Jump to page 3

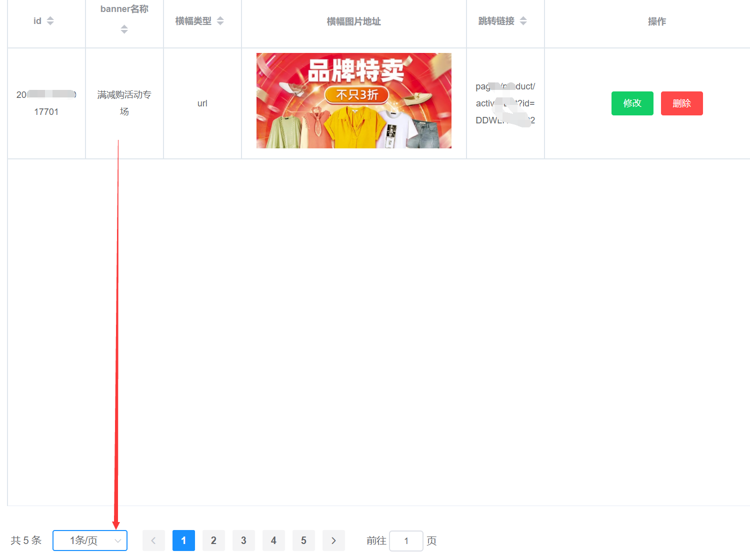click(x=243, y=541)
